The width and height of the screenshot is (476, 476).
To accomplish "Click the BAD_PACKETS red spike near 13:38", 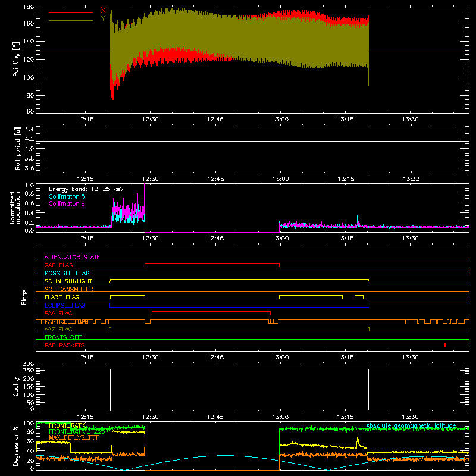I will [445, 345].
